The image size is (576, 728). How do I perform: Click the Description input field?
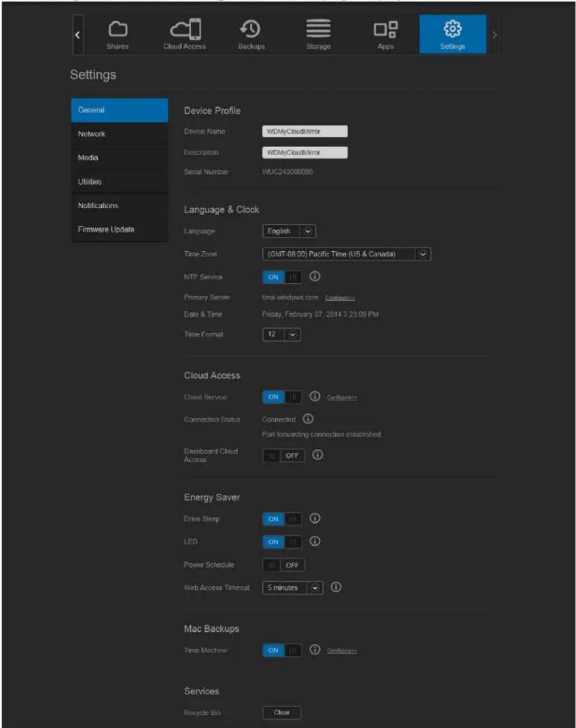click(x=305, y=153)
